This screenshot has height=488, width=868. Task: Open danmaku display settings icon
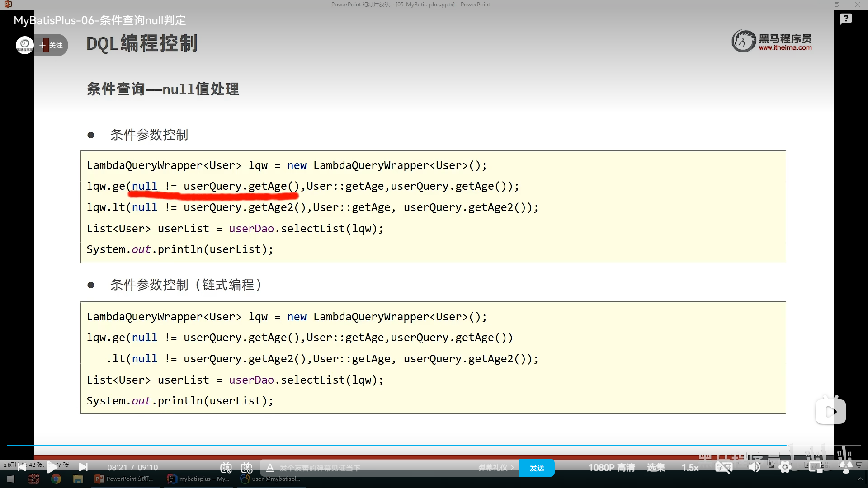pos(246,468)
